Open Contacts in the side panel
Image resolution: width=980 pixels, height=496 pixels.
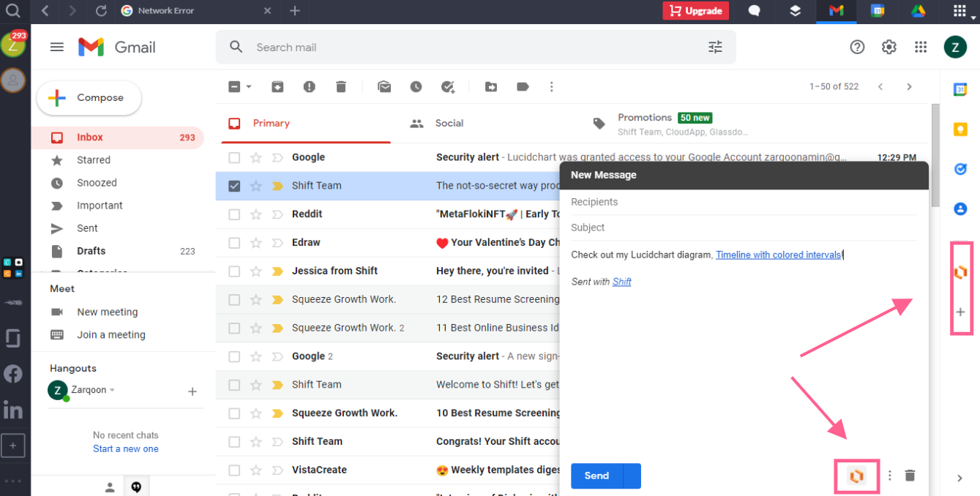(960, 208)
